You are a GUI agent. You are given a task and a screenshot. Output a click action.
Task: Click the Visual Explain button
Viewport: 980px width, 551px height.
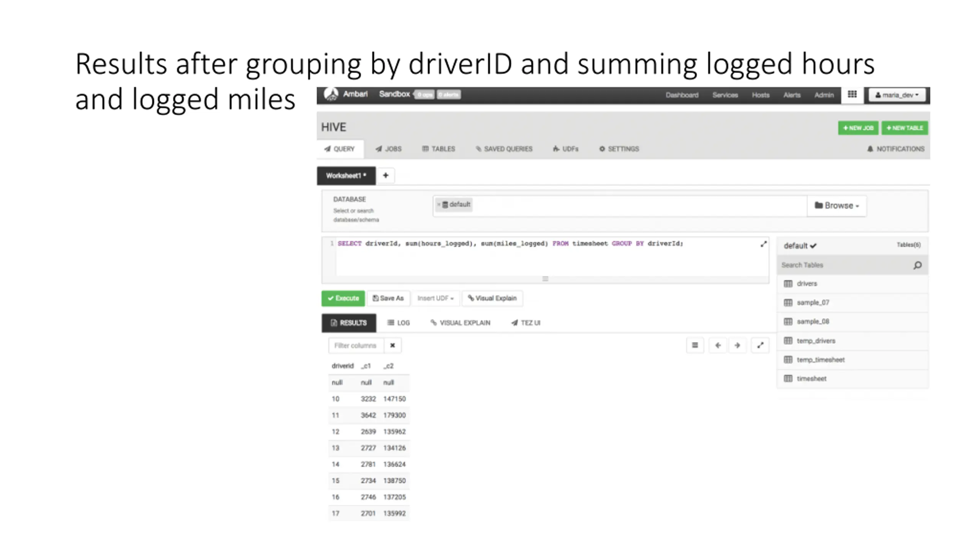[492, 298]
